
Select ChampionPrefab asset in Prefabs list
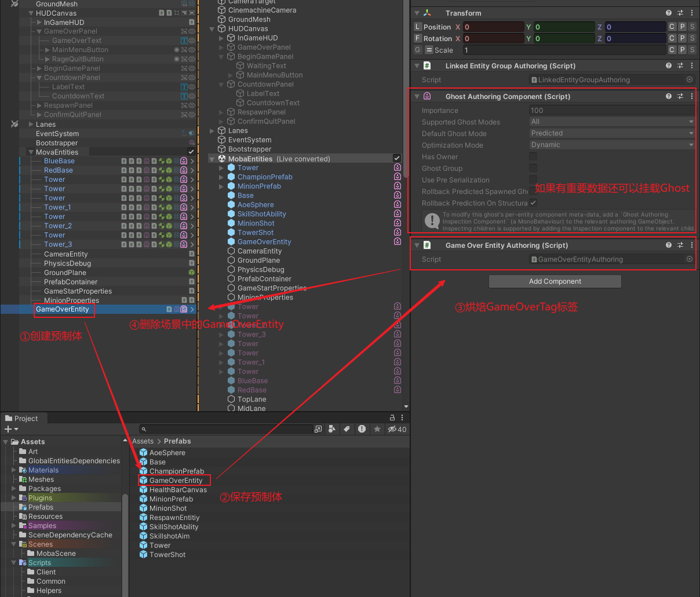click(177, 471)
